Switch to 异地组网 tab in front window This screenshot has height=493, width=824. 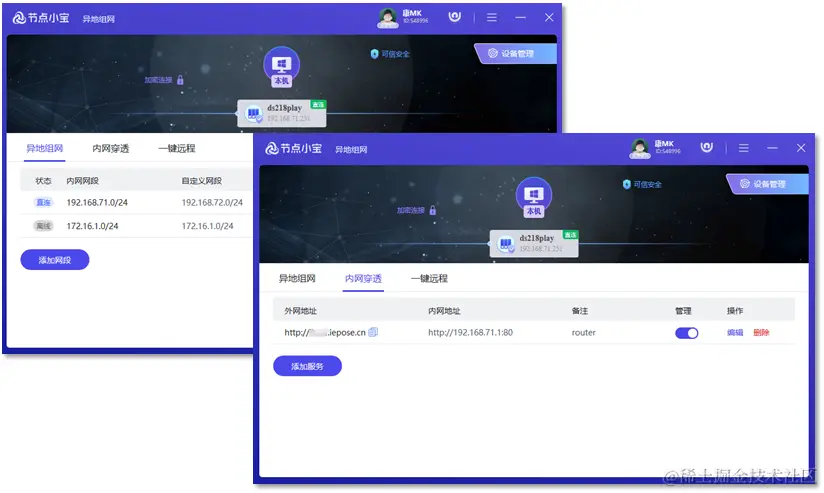[x=297, y=279]
